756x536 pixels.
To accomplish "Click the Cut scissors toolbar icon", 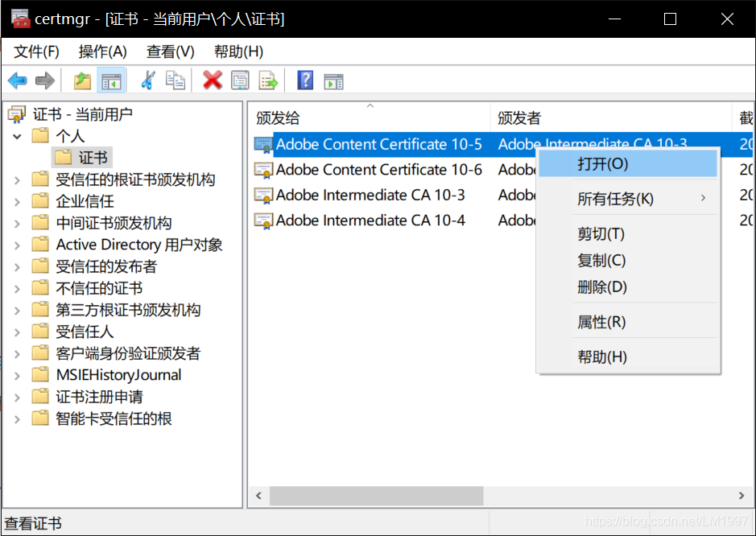I will click(x=148, y=80).
